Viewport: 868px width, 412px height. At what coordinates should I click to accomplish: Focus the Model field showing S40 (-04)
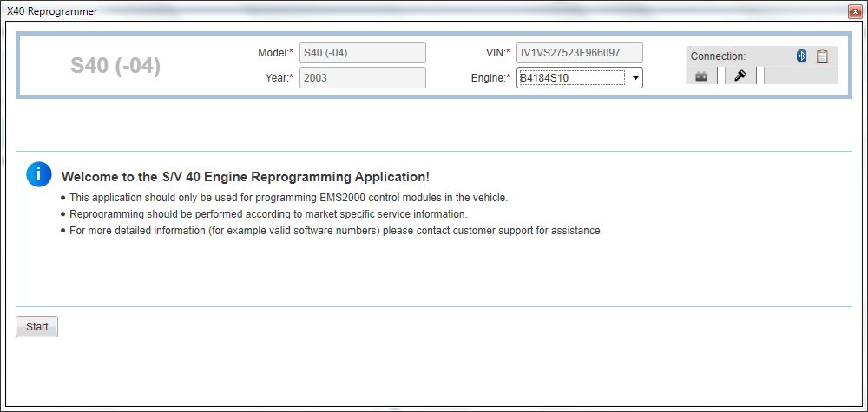coord(363,53)
